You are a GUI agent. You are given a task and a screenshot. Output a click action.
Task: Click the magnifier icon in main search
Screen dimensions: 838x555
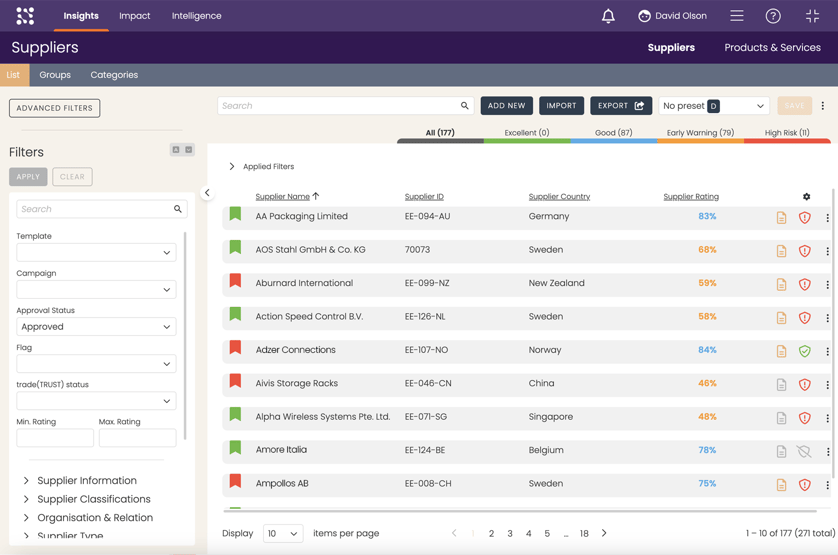464,106
